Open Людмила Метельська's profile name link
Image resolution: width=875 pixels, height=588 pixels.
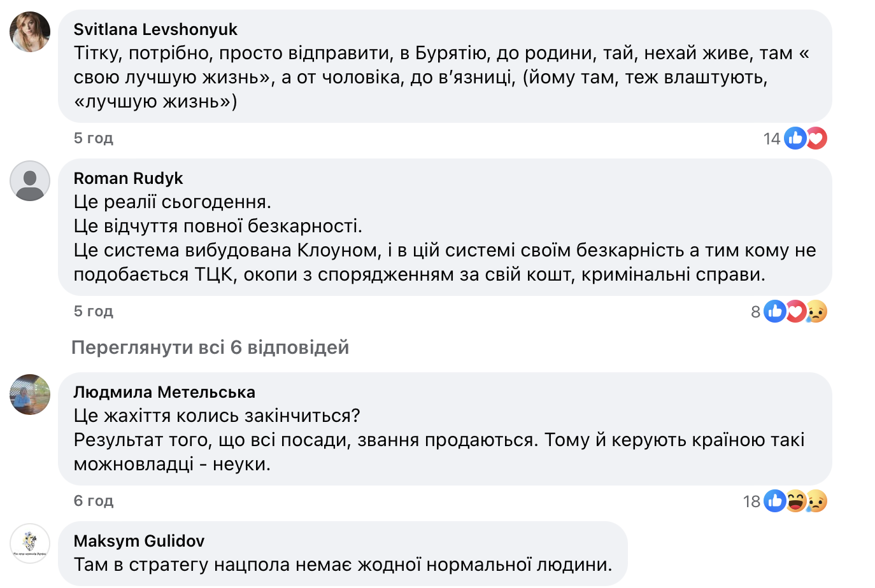[x=164, y=392]
